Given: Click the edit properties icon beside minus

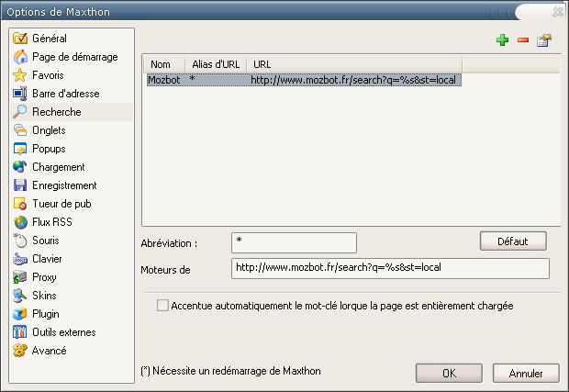Looking at the screenshot, I should tap(544, 40).
